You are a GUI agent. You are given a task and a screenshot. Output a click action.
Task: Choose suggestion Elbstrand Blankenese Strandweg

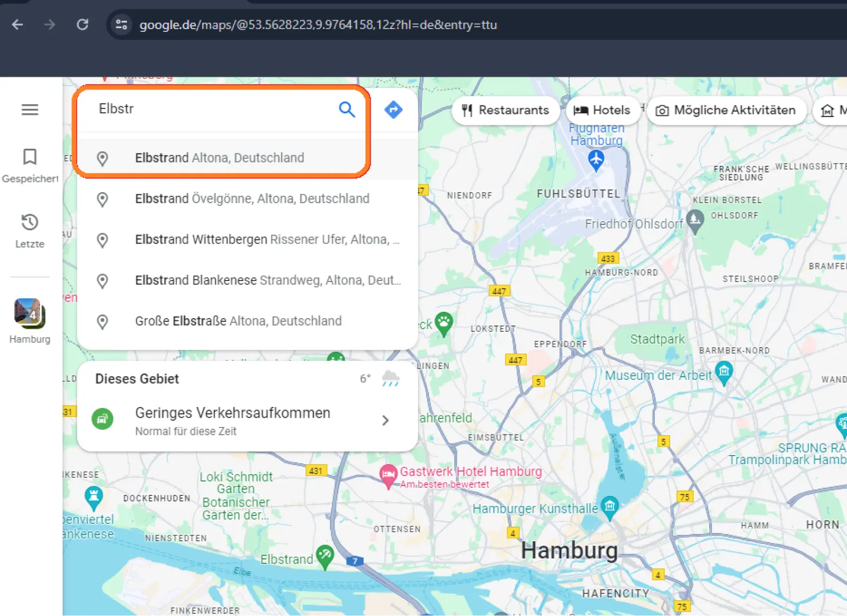coord(248,280)
